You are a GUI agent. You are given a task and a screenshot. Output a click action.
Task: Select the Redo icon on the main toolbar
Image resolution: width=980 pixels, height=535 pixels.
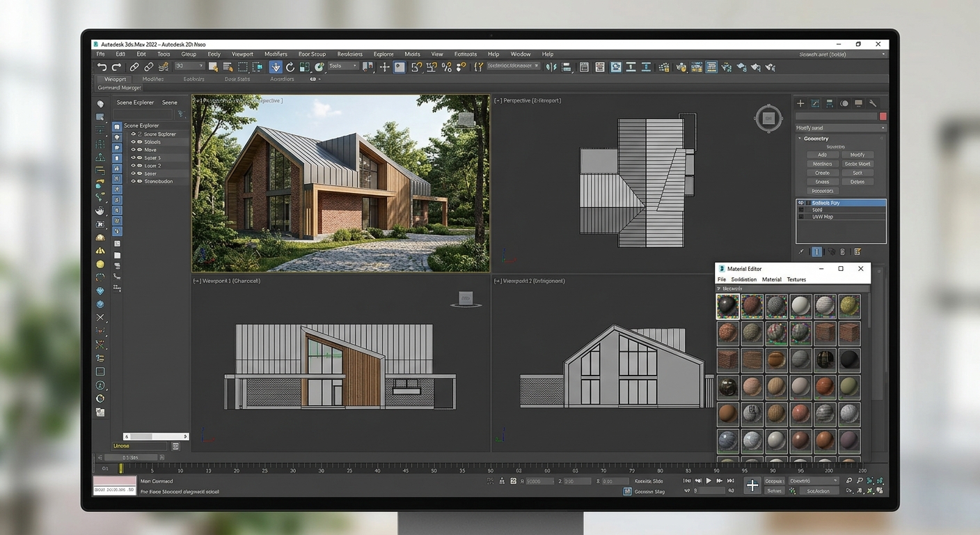point(116,66)
